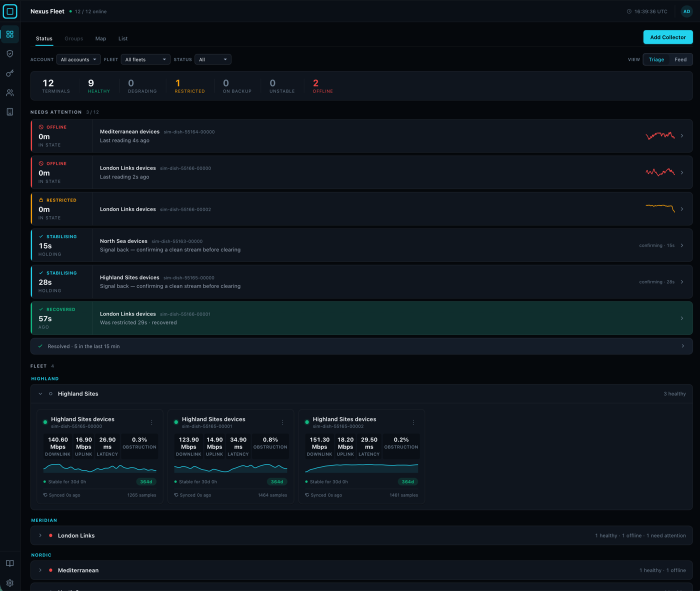Screen dimensions: 700x591
Task: Click throughput chart on sim-dish-55165-00002 card
Action: coord(361,468)
